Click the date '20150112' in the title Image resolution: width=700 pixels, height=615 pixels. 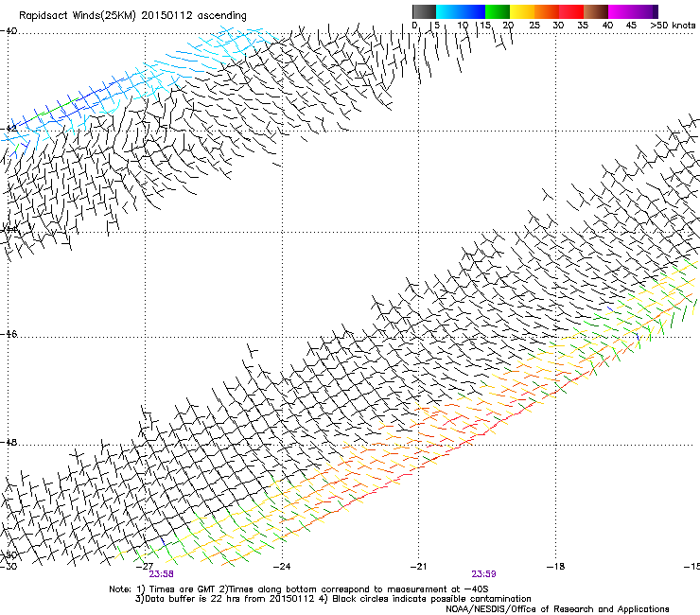[x=167, y=16]
